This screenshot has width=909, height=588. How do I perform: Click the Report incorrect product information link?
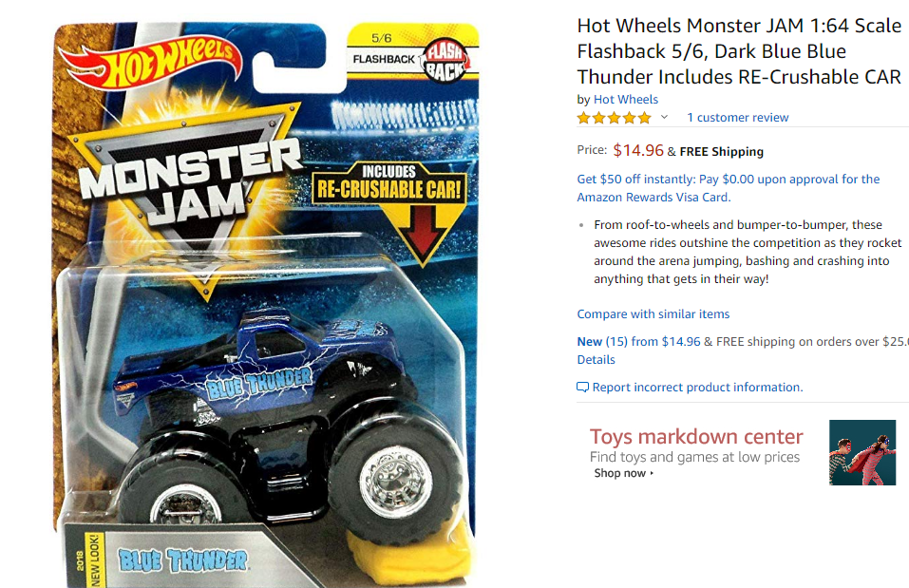tap(697, 387)
